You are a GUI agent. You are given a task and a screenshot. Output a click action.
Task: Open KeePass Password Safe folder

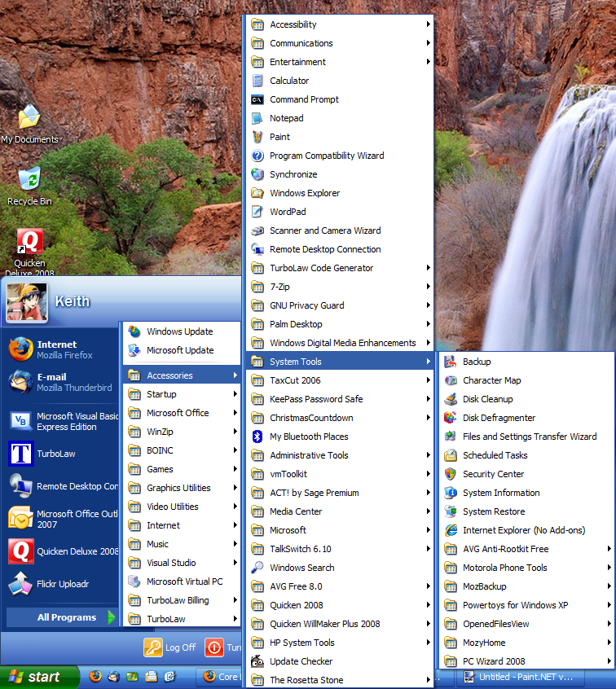pyautogui.click(x=340, y=399)
